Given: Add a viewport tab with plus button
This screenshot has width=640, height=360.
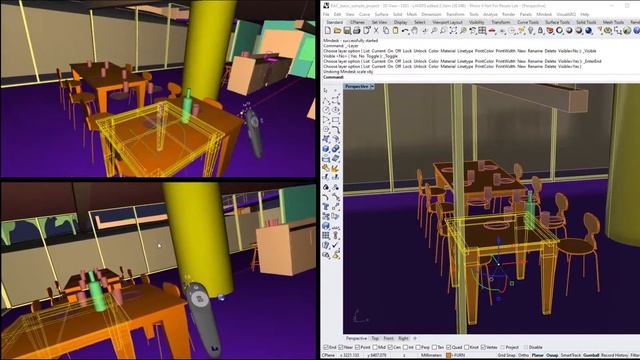Looking at the screenshot, I should pyautogui.click(x=415, y=338).
